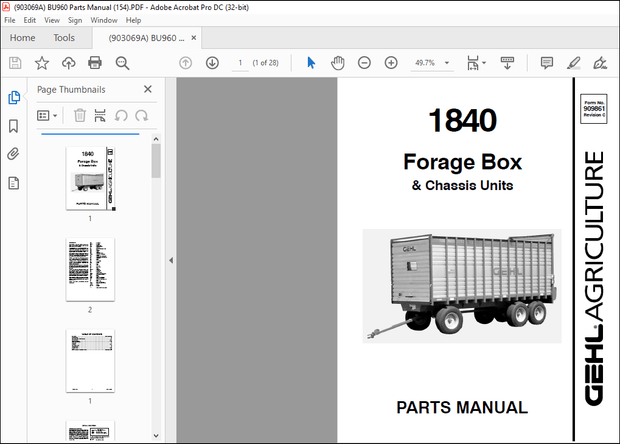Click the print pages icon in thumbnails panel
Viewport: 620px width, 444px height.
(x=100, y=115)
